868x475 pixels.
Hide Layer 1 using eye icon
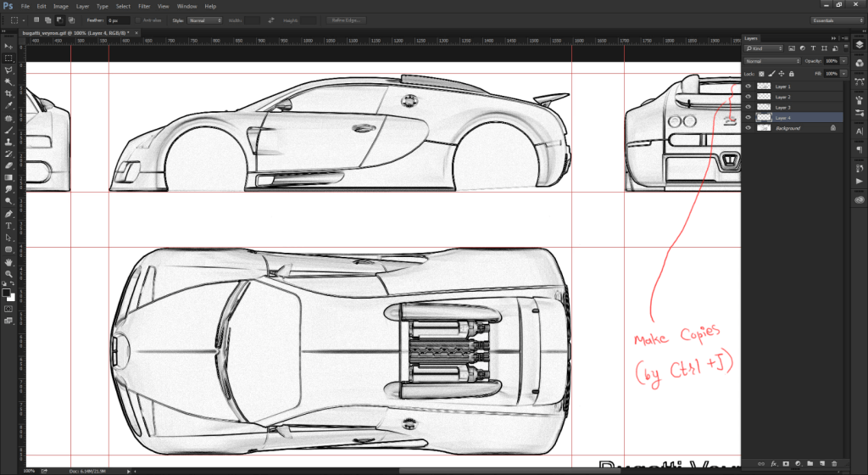748,87
